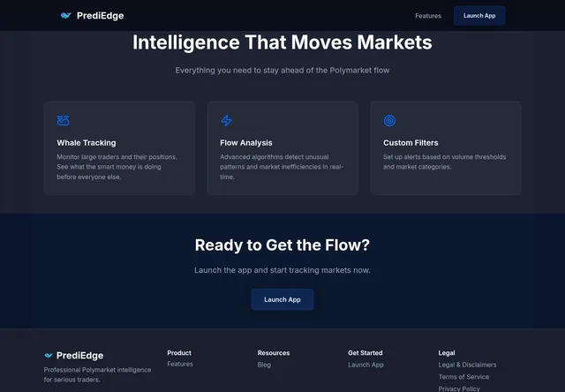This screenshot has height=392, width=565.
Task: Select the Custom Filters card title
Action: (411, 143)
